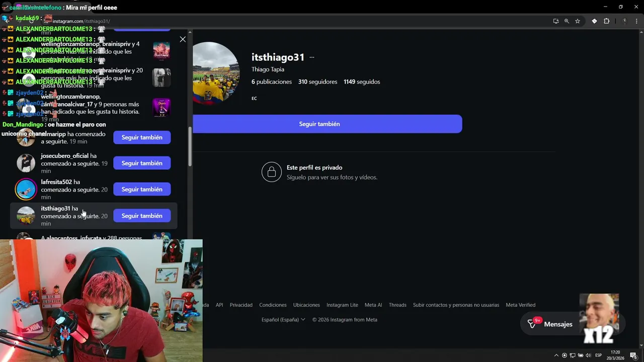Click the battery power tray icon
Screen dimensions: 644x362
(580, 355)
